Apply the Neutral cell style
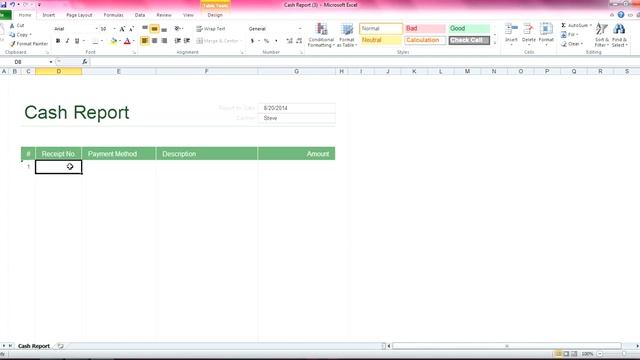640x360 pixels. pyautogui.click(x=381, y=40)
